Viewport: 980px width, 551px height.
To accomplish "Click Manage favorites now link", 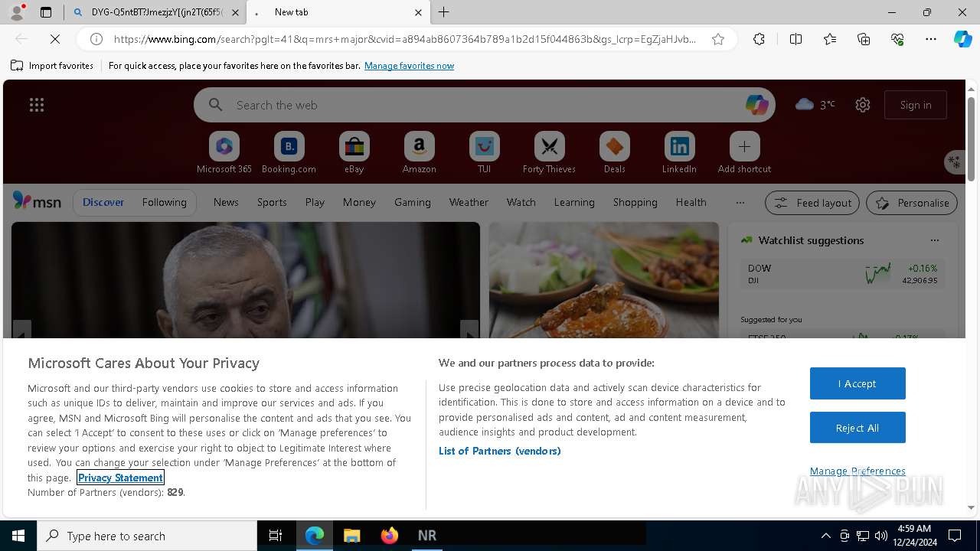I will point(409,66).
